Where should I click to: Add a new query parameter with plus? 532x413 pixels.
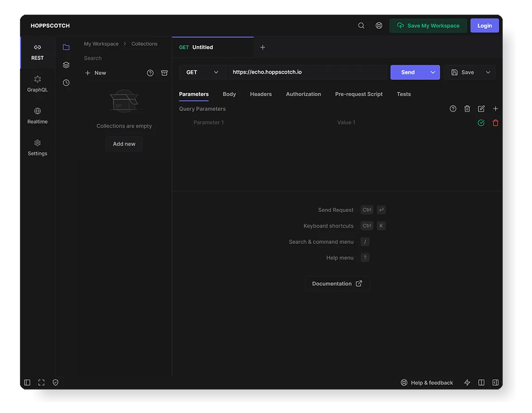tap(496, 109)
